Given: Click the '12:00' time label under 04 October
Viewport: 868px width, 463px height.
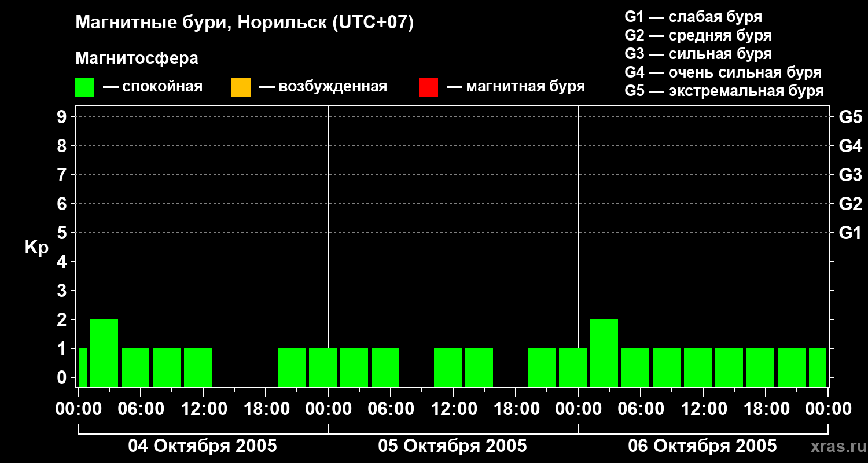Looking at the screenshot, I should point(203,409).
